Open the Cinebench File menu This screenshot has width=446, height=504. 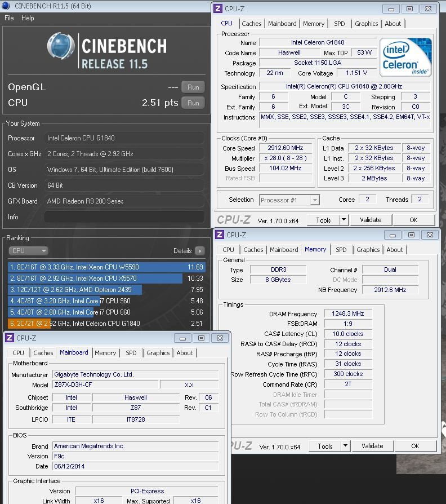click(x=9, y=18)
